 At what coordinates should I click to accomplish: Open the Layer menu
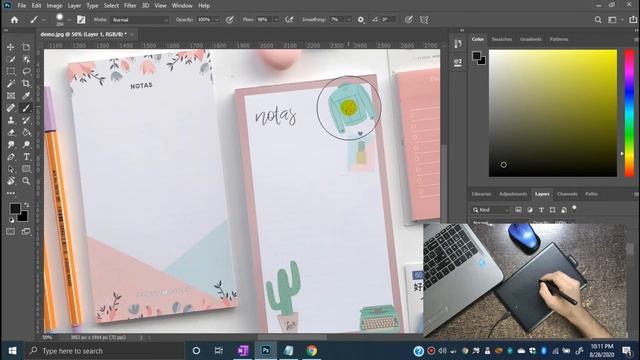[x=74, y=6]
